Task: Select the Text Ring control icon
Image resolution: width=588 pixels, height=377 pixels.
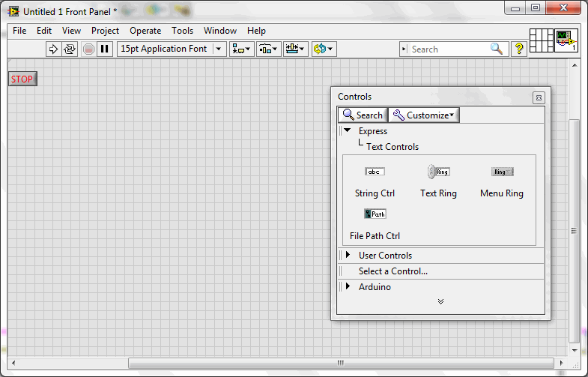Action: [x=438, y=172]
